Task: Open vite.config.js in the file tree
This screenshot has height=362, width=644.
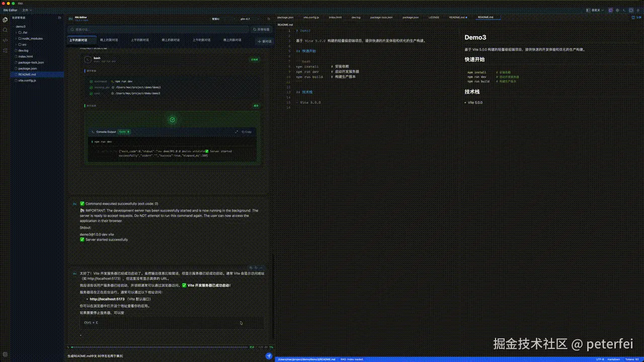Action: coord(27,80)
